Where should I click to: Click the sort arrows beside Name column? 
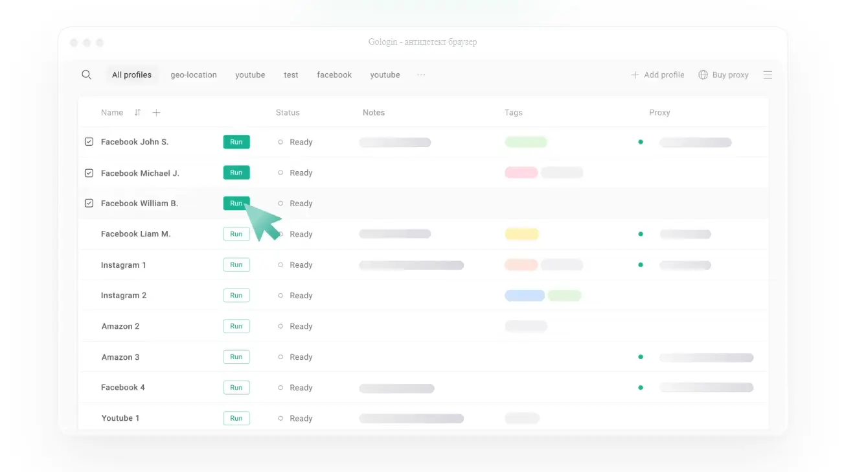pyautogui.click(x=137, y=112)
